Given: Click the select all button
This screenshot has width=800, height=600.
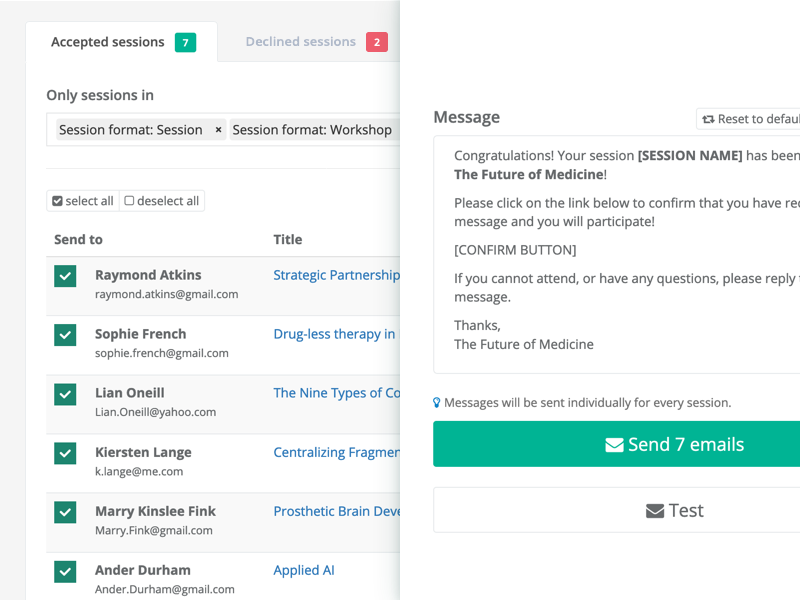Looking at the screenshot, I should point(83,201).
